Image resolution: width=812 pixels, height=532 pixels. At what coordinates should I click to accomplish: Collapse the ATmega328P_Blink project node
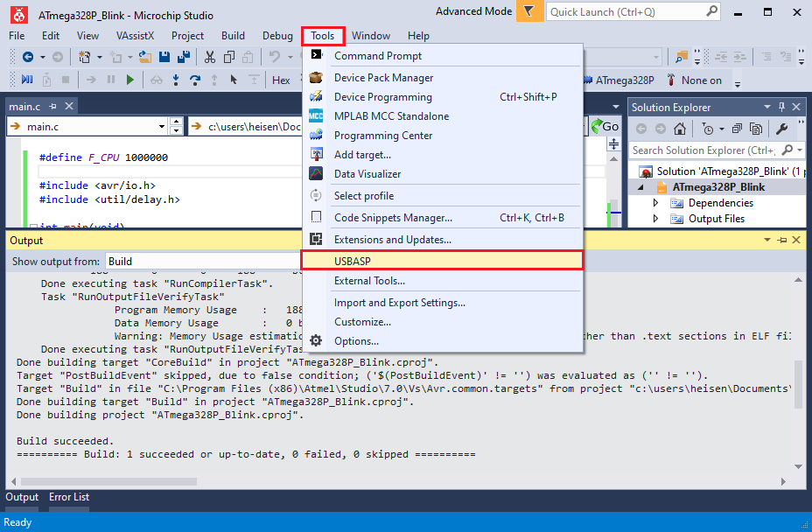[640, 187]
